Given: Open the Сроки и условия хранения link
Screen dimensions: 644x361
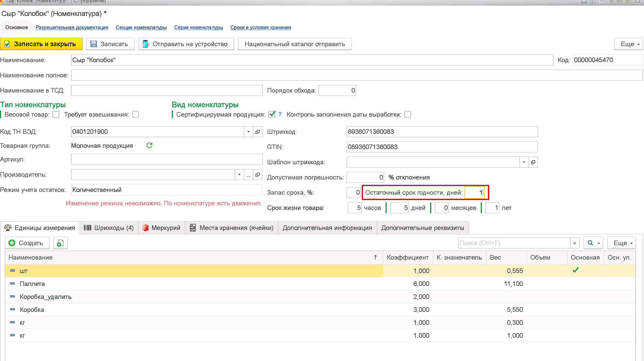Looking at the screenshot, I should (x=261, y=27).
